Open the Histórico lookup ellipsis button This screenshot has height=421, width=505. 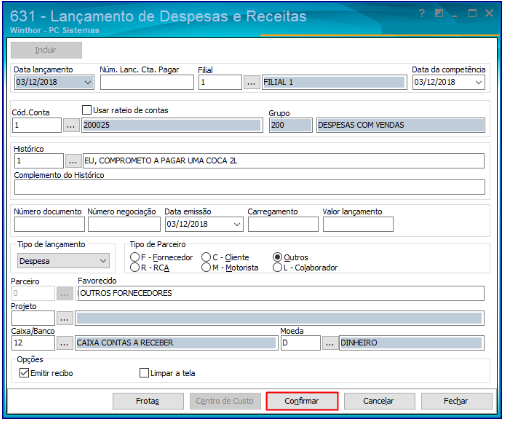(x=72, y=161)
